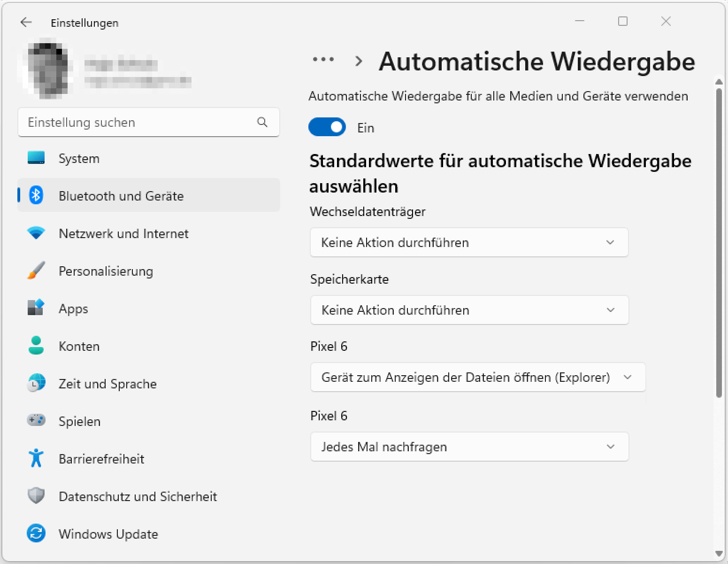Open the 'Jedes Mal nachfragen' dropdown

[469, 447]
